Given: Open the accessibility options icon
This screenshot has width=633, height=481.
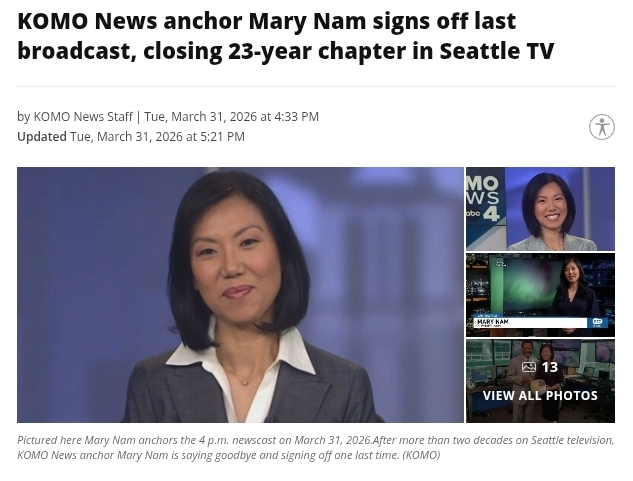Looking at the screenshot, I should [602, 127].
